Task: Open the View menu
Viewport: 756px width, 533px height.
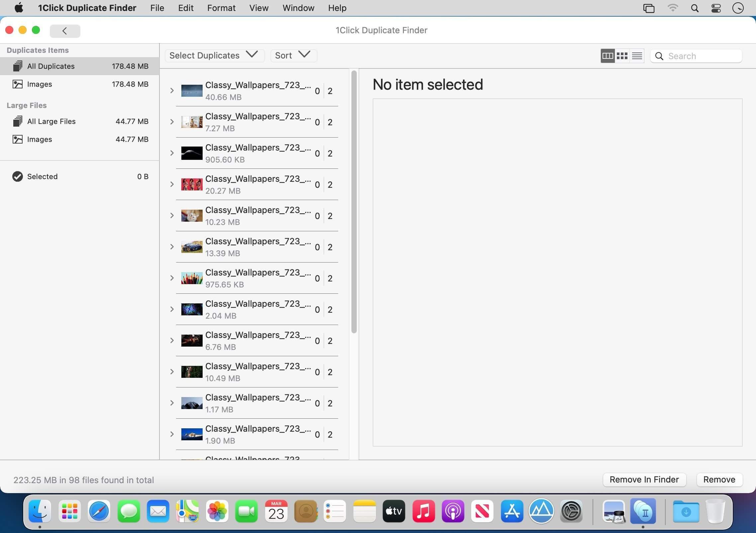Action: coord(259,8)
